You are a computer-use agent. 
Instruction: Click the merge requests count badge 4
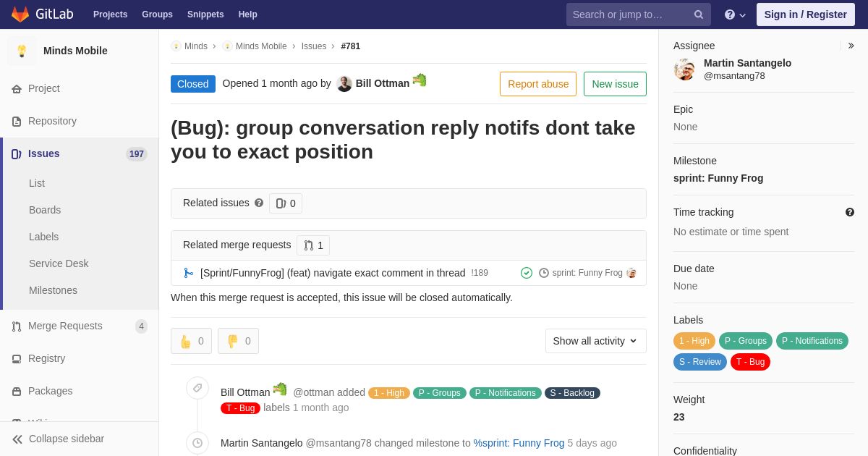pos(141,326)
